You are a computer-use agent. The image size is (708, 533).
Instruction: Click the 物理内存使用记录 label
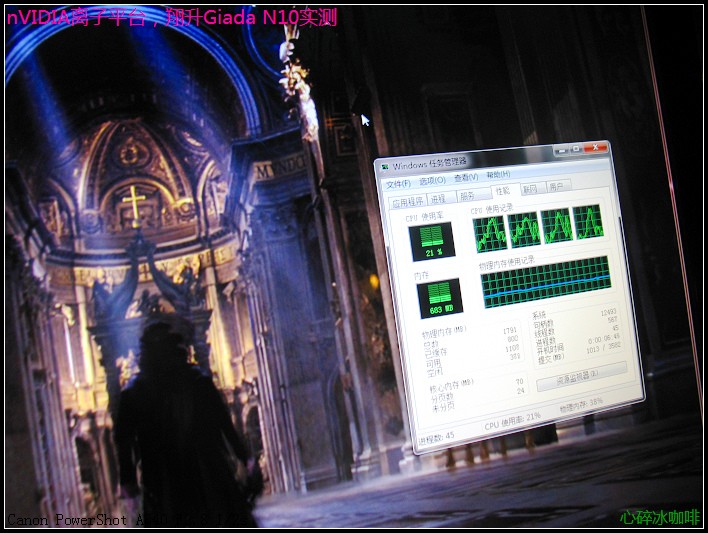point(507,262)
